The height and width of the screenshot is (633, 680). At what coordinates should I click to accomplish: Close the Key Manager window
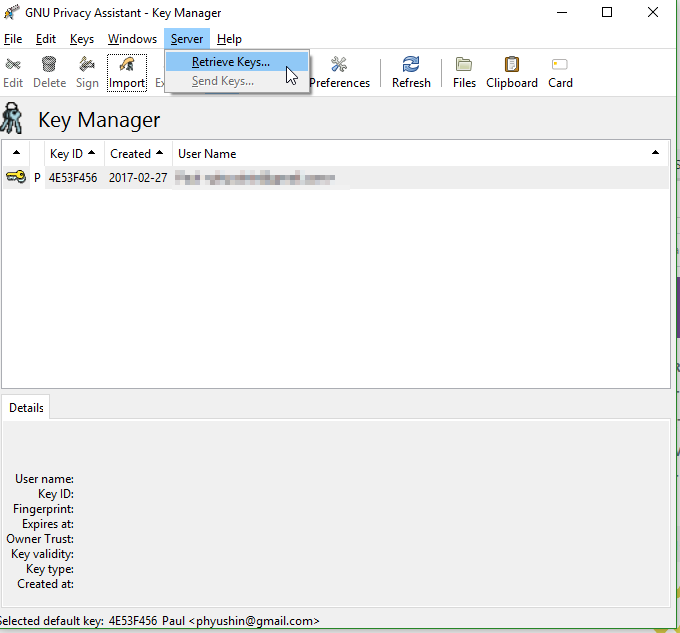pos(653,13)
